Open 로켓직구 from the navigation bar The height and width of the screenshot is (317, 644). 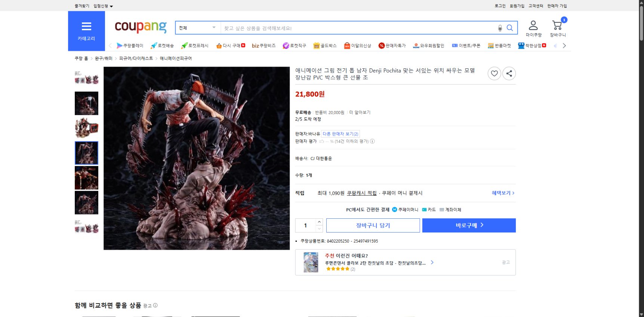pyautogui.click(x=294, y=46)
